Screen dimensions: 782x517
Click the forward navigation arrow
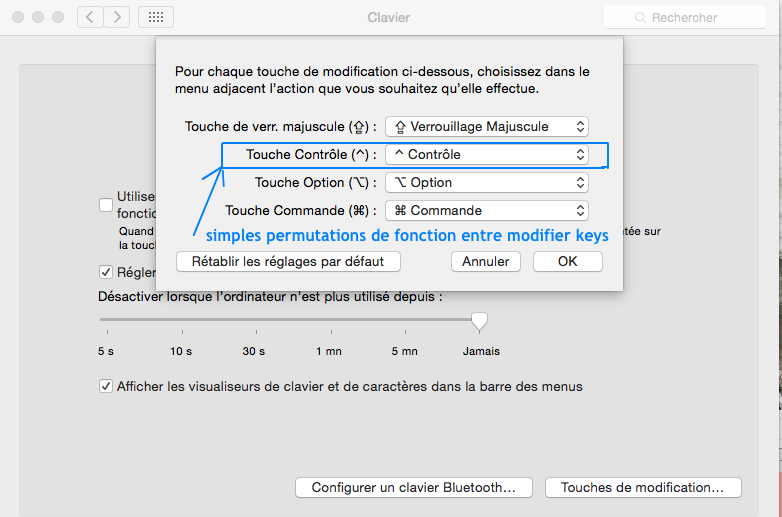click(117, 17)
